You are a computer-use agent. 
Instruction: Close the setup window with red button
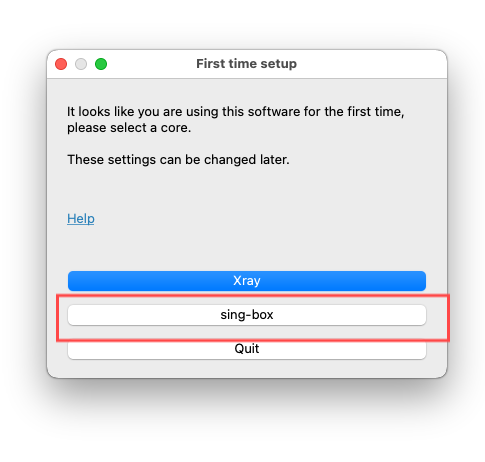(x=61, y=64)
